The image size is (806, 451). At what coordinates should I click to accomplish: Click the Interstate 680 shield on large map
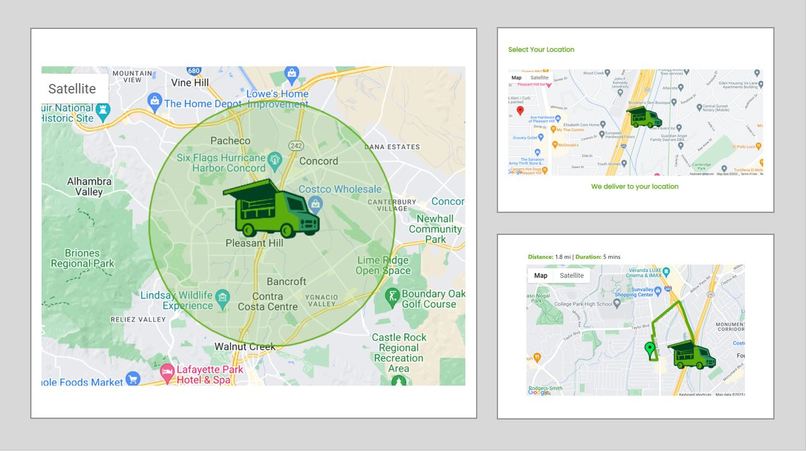(x=194, y=70)
